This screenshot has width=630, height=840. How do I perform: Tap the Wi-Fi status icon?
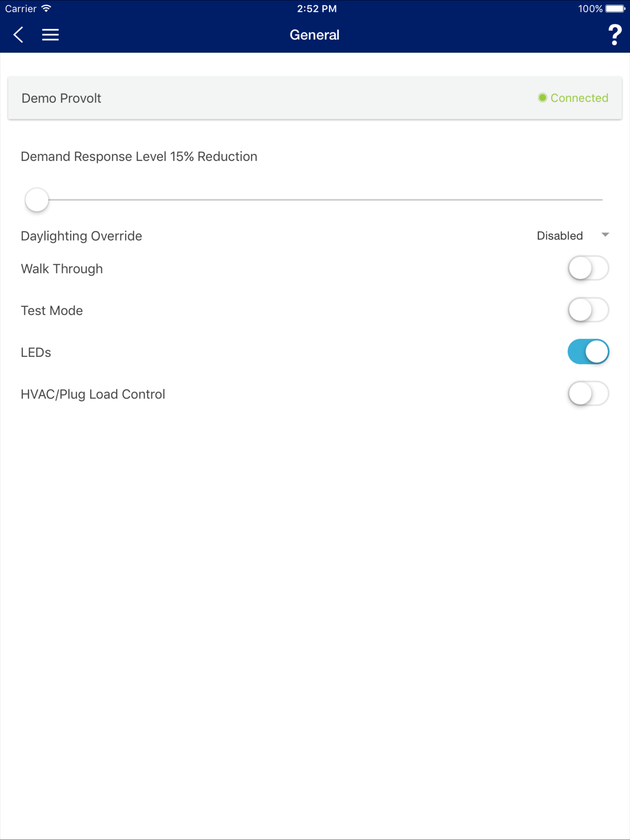point(46,8)
